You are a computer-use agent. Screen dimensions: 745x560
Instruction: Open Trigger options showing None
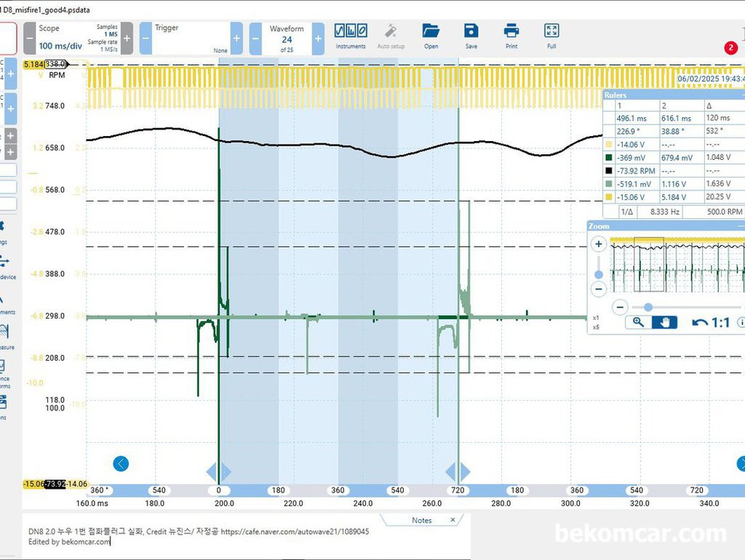[x=220, y=50]
